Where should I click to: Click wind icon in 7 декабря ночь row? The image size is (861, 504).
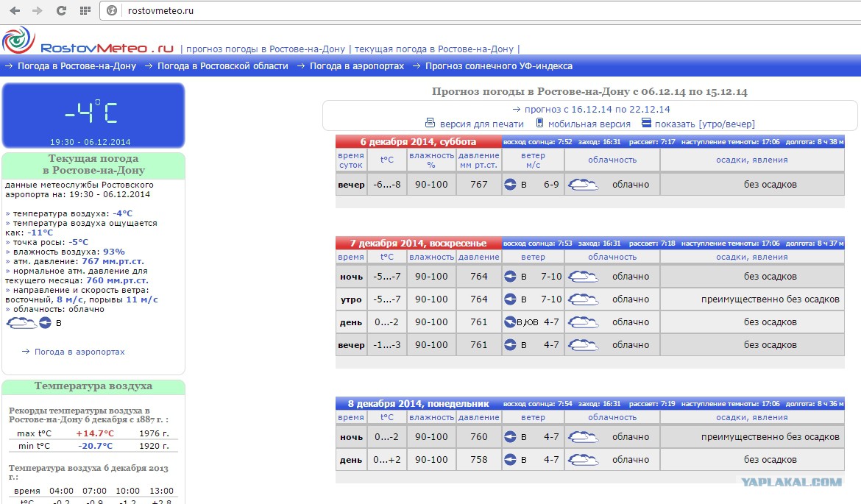coord(510,277)
